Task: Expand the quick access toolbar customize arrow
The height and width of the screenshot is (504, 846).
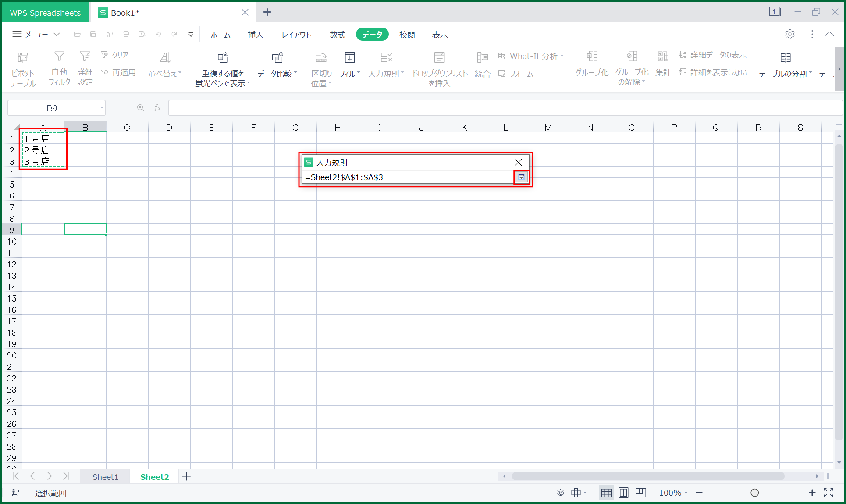Action: [x=191, y=34]
